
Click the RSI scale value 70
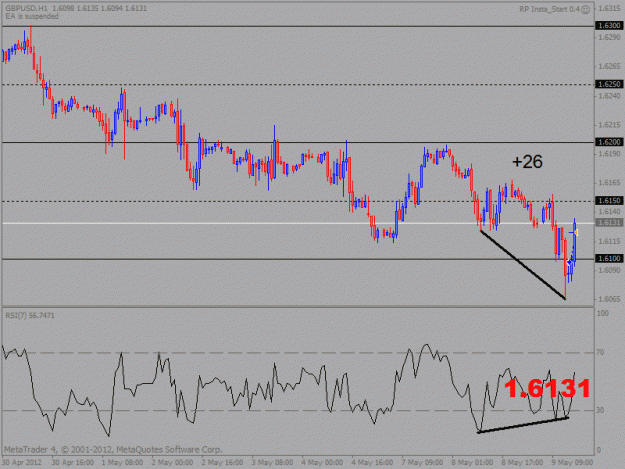point(600,352)
